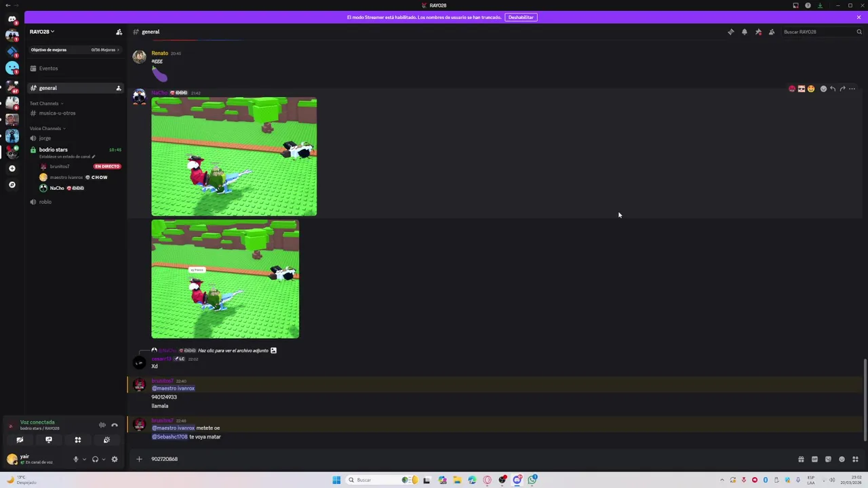Deafen with headphones icon

coord(95,459)
